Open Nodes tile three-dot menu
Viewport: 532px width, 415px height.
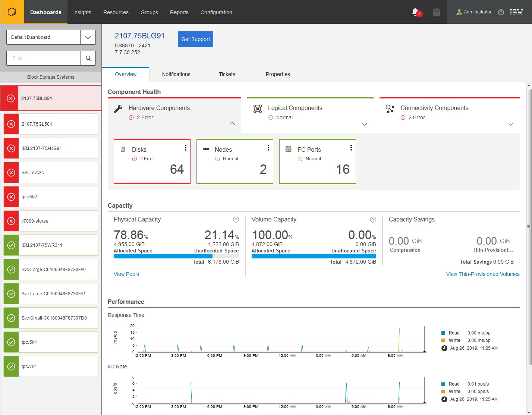tap(268, 148)
